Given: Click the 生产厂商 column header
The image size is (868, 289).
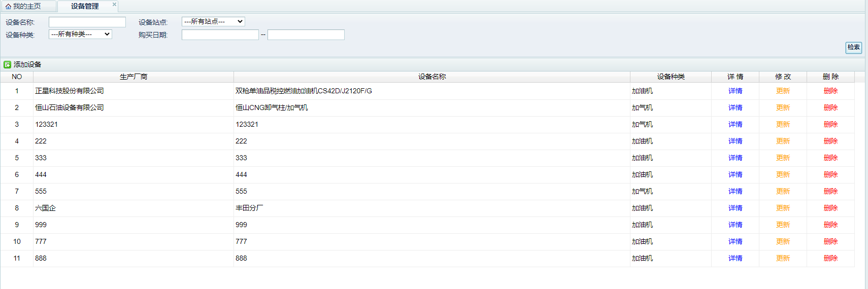Looking at the screenshot, I should [x=133, y=77].
